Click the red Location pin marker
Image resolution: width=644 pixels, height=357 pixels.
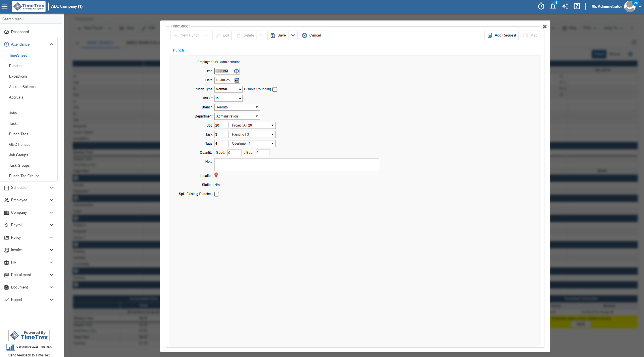216,175
